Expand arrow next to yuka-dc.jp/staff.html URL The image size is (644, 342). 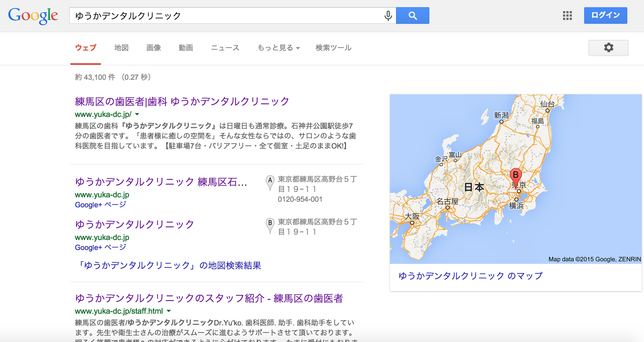169,311
